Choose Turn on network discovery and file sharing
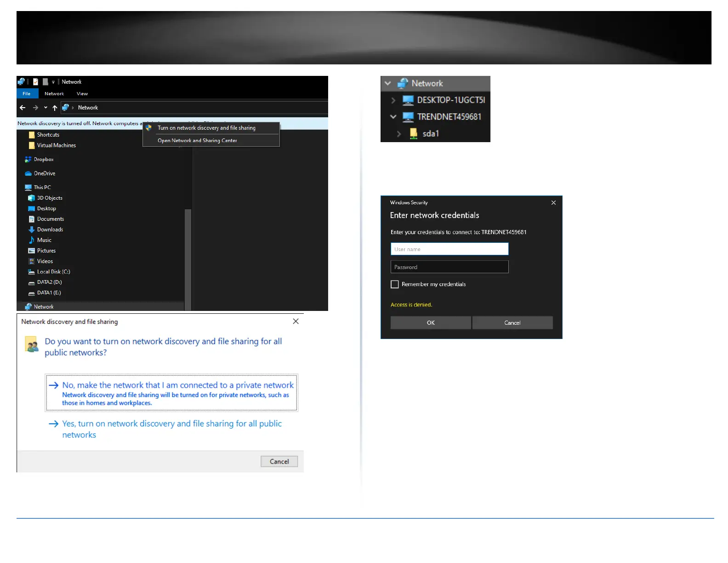This screenshot has height=563, width=728. 211,128
